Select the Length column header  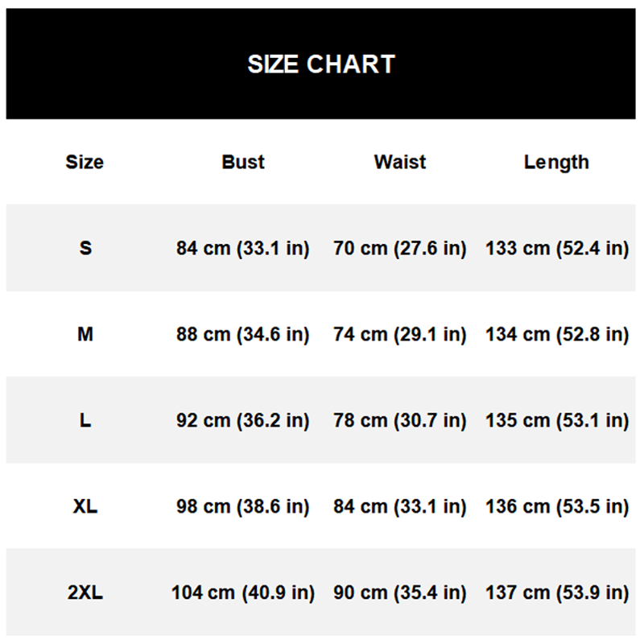[x=556, y=163]
